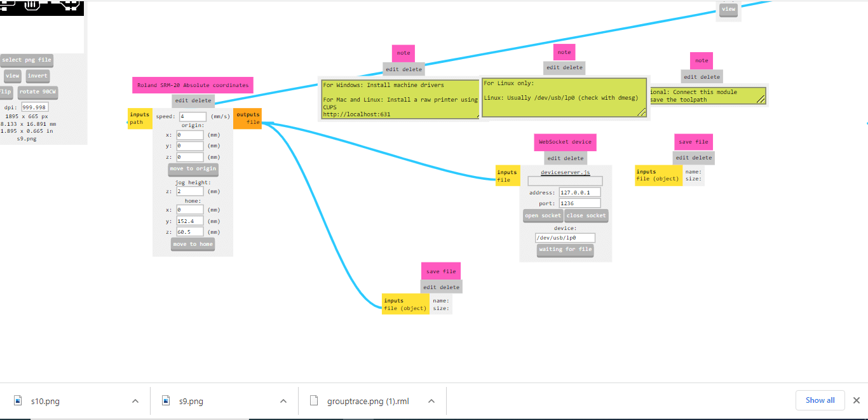Click the note text about installing machine drivers

click(399, 99)
